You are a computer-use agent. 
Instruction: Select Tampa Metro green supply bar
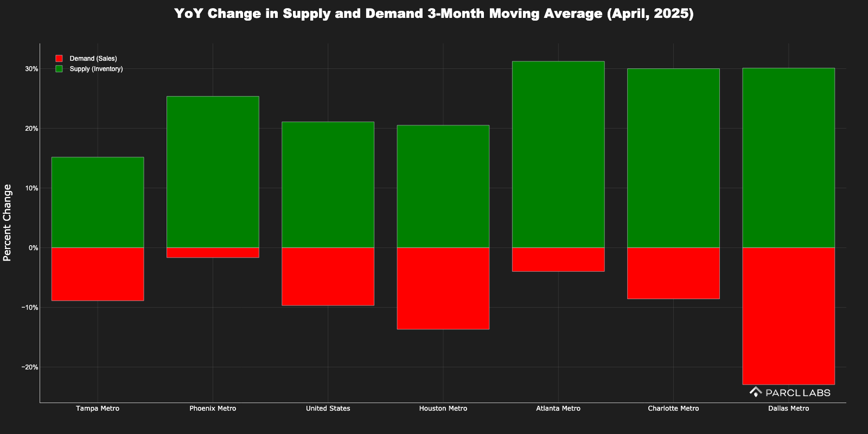pos(98,202)
